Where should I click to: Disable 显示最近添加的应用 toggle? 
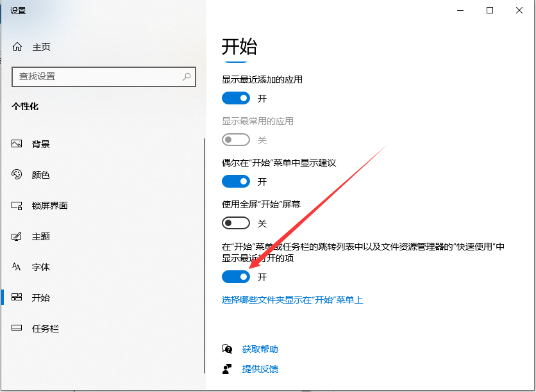[235, 98]
